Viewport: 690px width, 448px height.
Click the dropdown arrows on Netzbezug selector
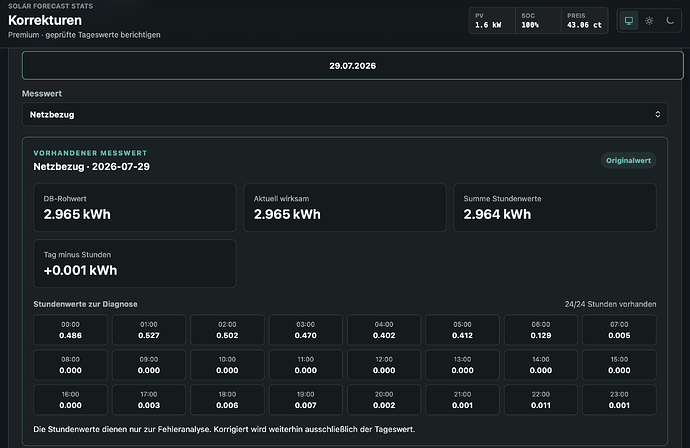[x=657, y=114]
